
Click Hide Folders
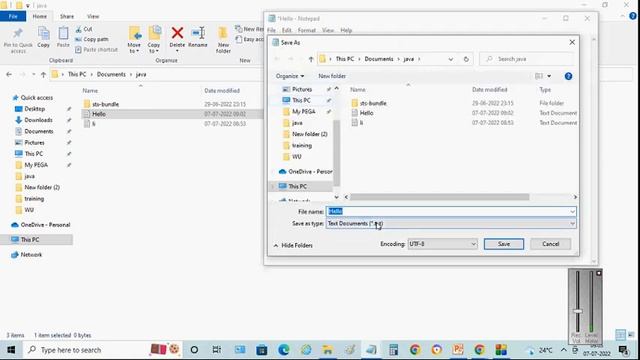click(293, 245)
